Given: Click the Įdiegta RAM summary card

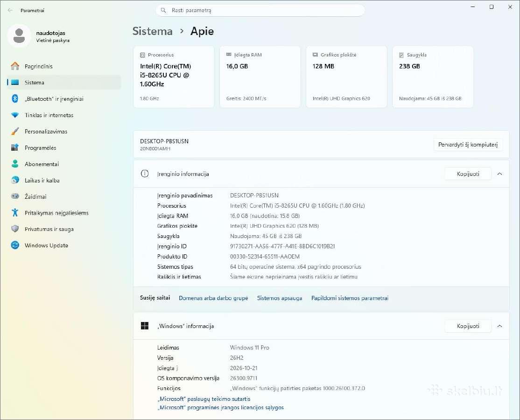Looking at the screenshot, I should [x=260, y=77].
